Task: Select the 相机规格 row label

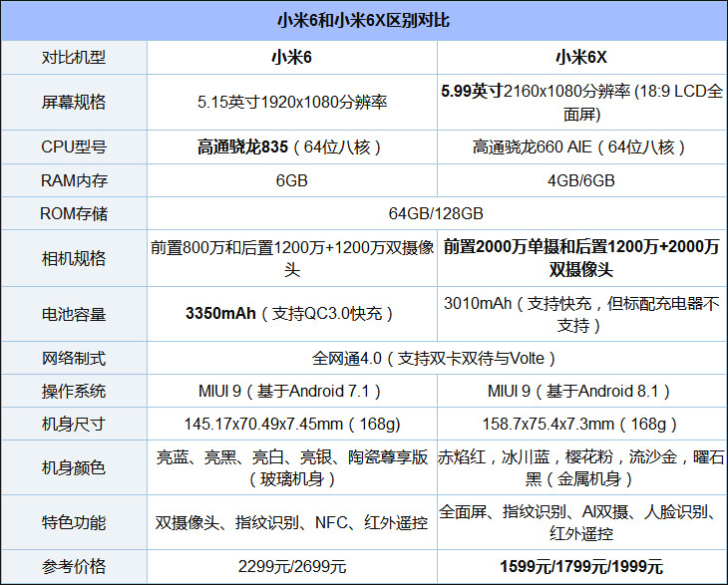Action: [74, 258]
